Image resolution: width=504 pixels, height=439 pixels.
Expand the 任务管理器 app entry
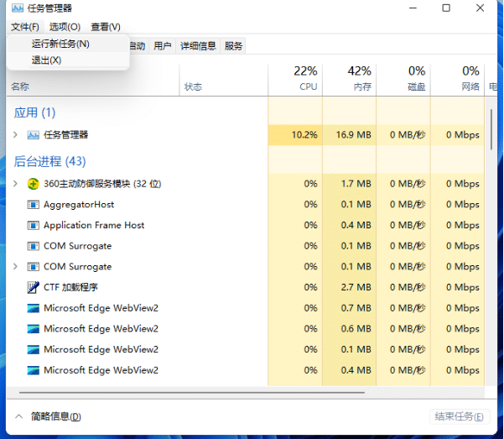pyautogui.click(x=15, y=135)
